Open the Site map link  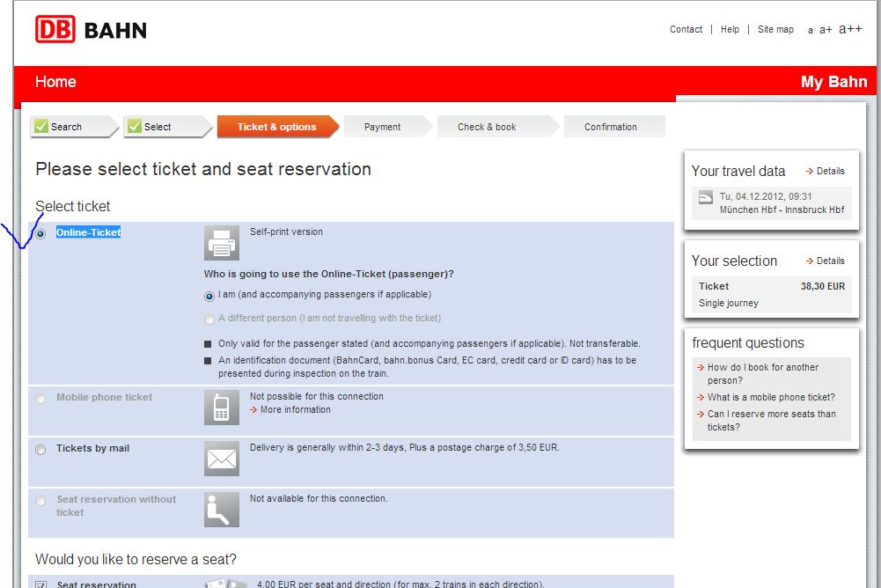pyautogui.click(x=775, y=29)
